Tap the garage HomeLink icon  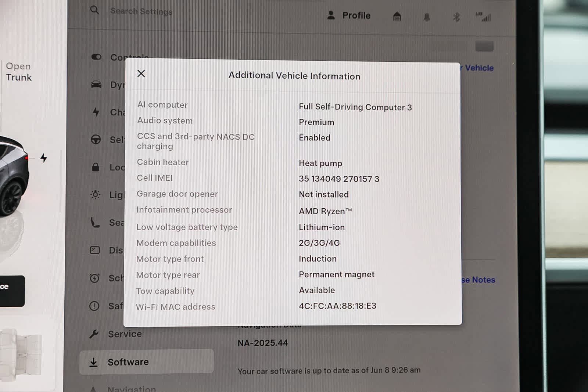397,16
